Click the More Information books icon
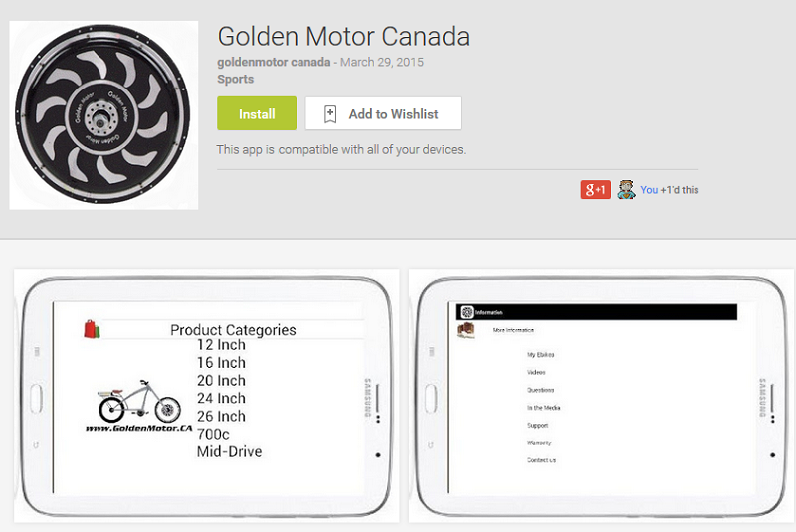 pos(466,331)
